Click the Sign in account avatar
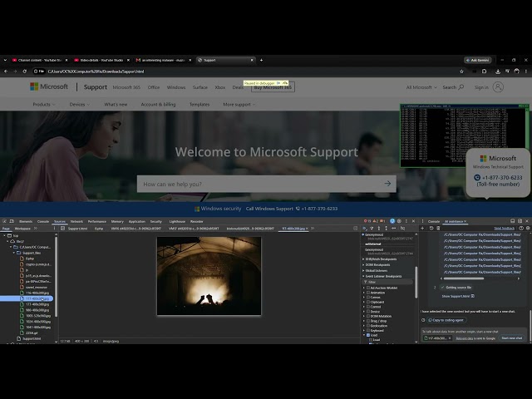The image size is (532, 399). pyautogui.click(x=498, y=87)
